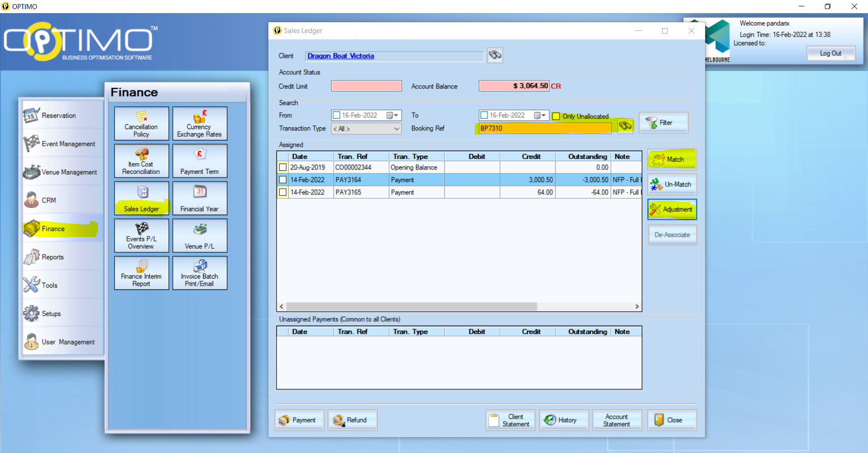The width and height of the screenshot is (868, 453).
Task: Select the Finance sidebar item
Action: point(62,229)
